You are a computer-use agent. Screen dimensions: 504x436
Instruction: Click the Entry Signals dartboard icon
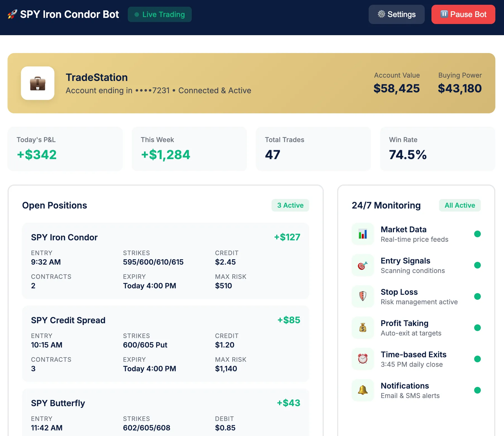click(363, 265)
